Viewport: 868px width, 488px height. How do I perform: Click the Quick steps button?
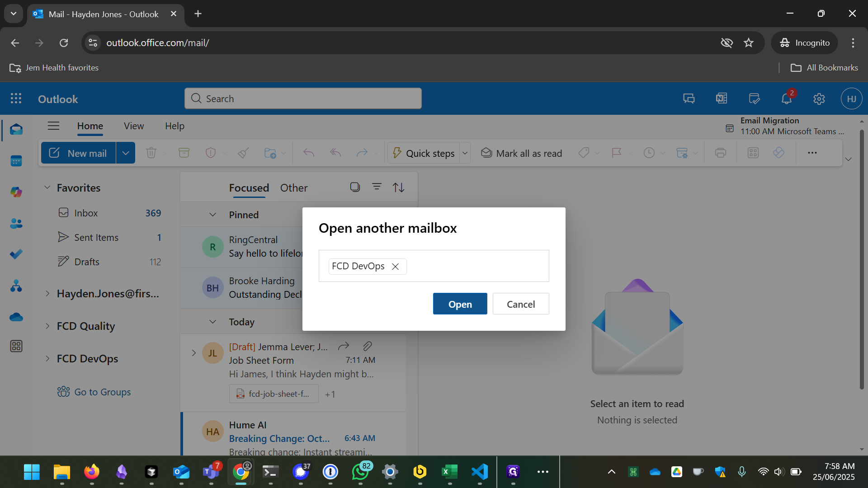[x=424, y=153]
